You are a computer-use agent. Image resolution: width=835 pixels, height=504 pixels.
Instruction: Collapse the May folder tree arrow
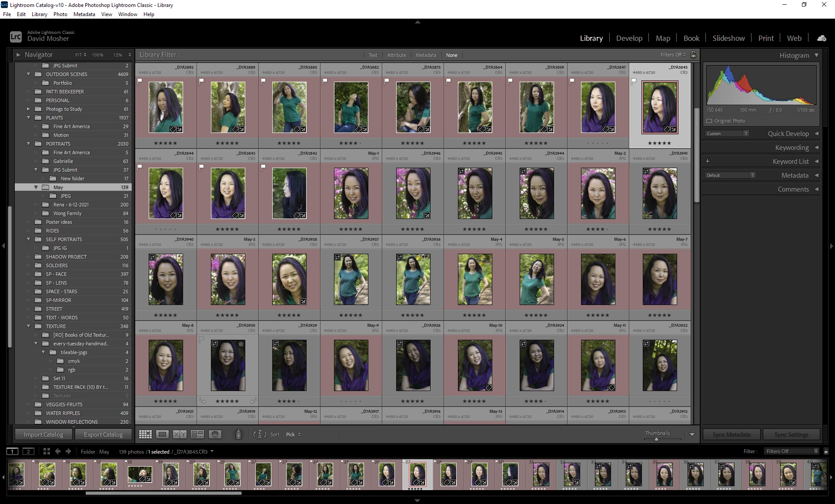coord(37,187)
